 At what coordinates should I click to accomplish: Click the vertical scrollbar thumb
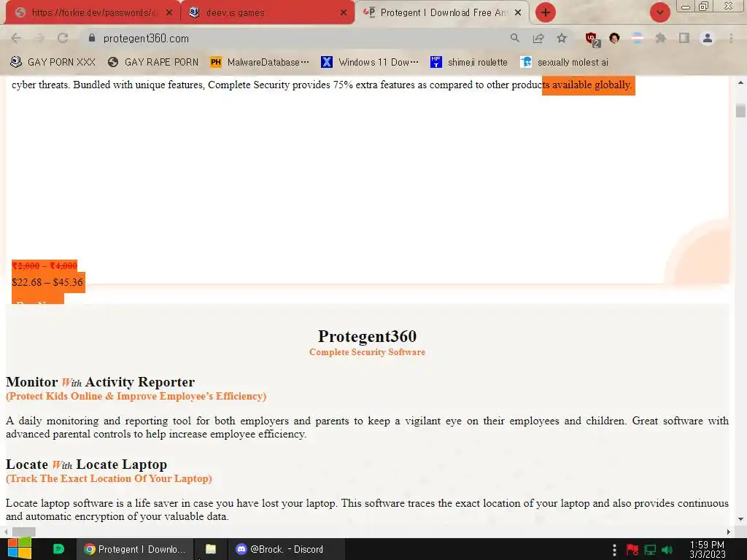740,110
